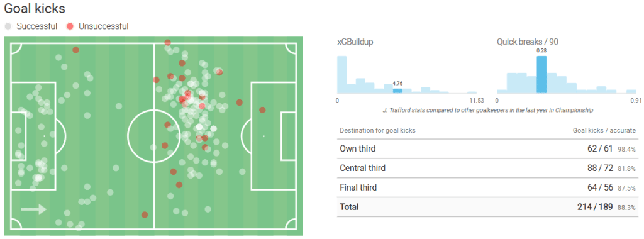644x239 pixels.
Task: Click the red dot at top touchline
Action: (x=167, y=42)
